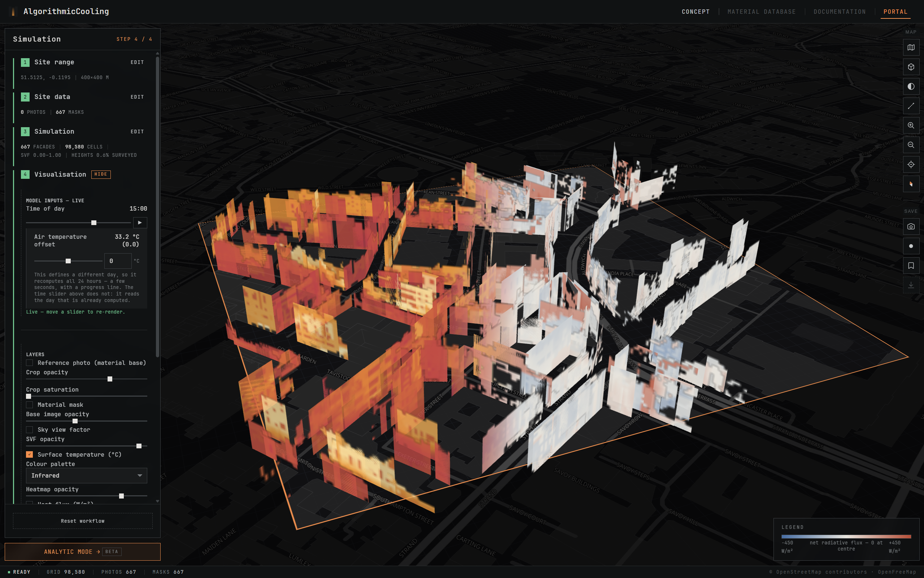Zoom out of the map
924x578 pixels.
(x=911, y=145)
